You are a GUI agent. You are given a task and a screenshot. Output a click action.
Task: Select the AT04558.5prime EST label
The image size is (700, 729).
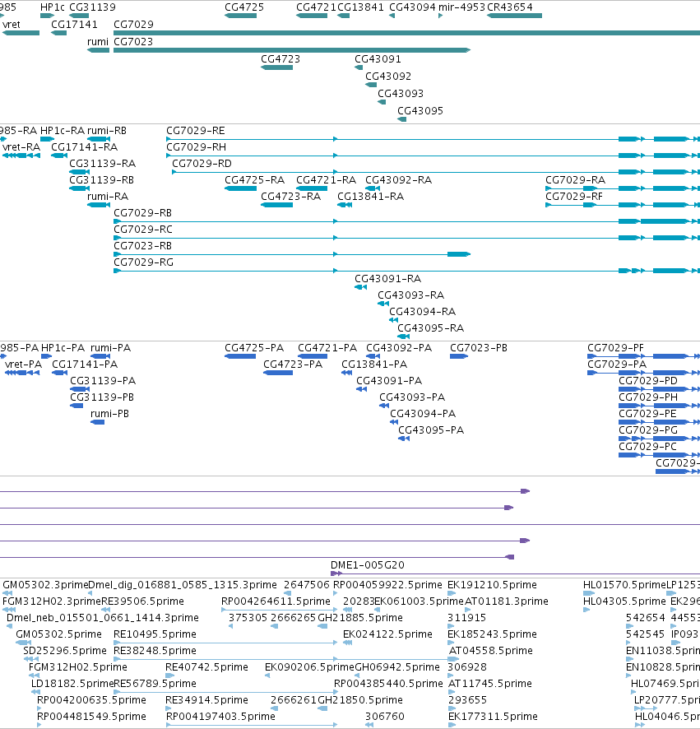click(x=491, y=651)
